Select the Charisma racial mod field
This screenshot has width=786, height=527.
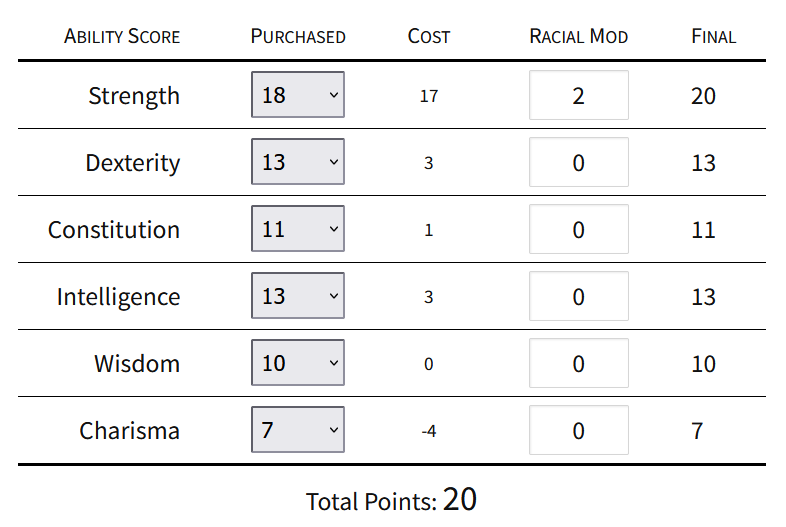578,431
